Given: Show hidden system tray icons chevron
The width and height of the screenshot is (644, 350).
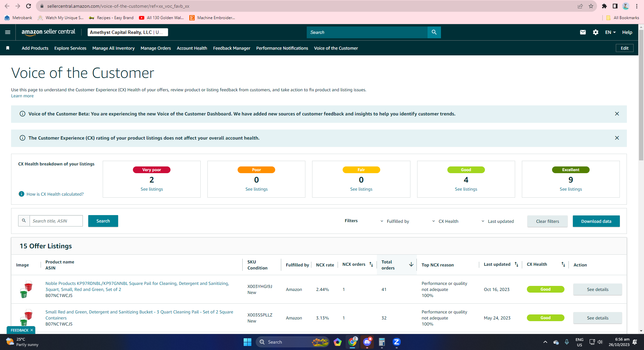Looking at the screenshot, I should [545, 342].
